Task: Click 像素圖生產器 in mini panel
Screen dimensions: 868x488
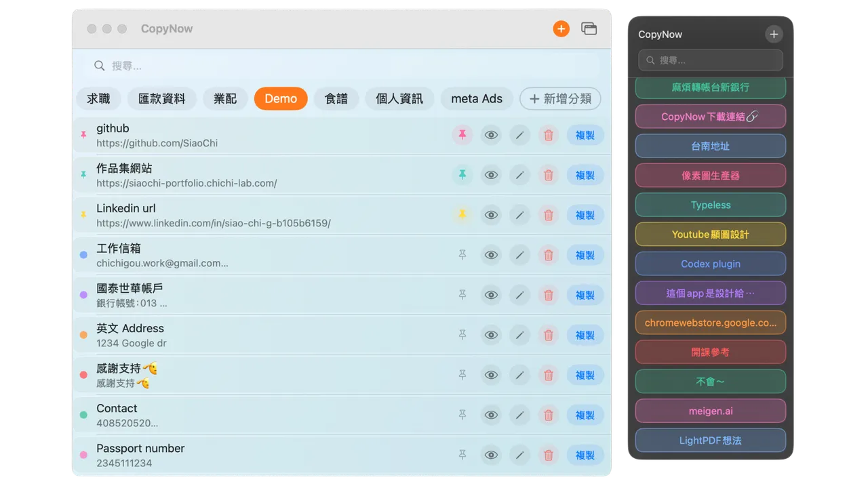Action: click(x=711, y=176)
